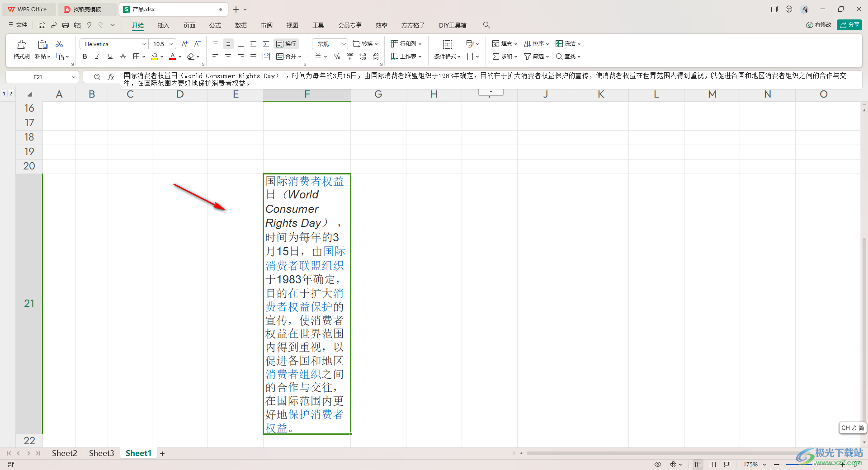Click the decrease decimal places icon
868x470 pixels.
point(375,56)
